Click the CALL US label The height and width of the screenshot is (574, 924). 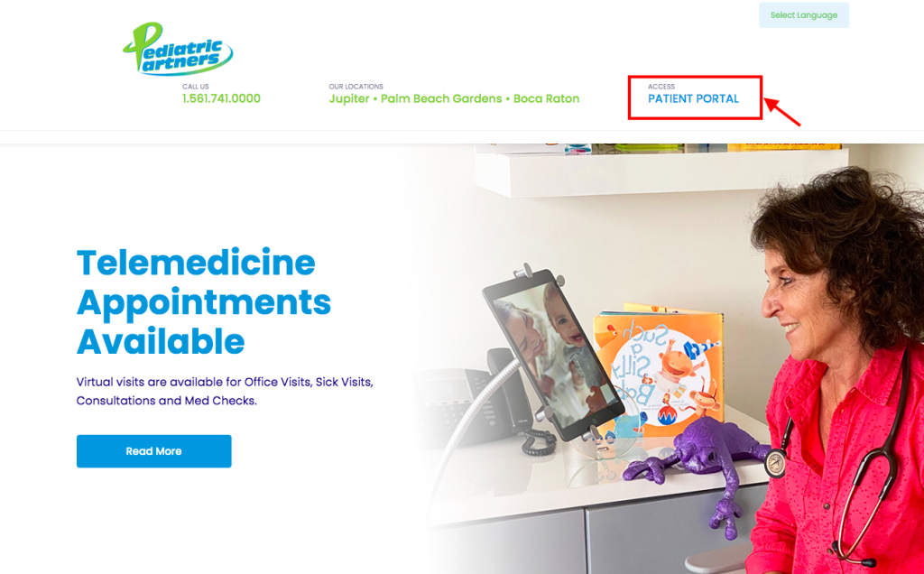pyautogui.click(x=196, y=87)
